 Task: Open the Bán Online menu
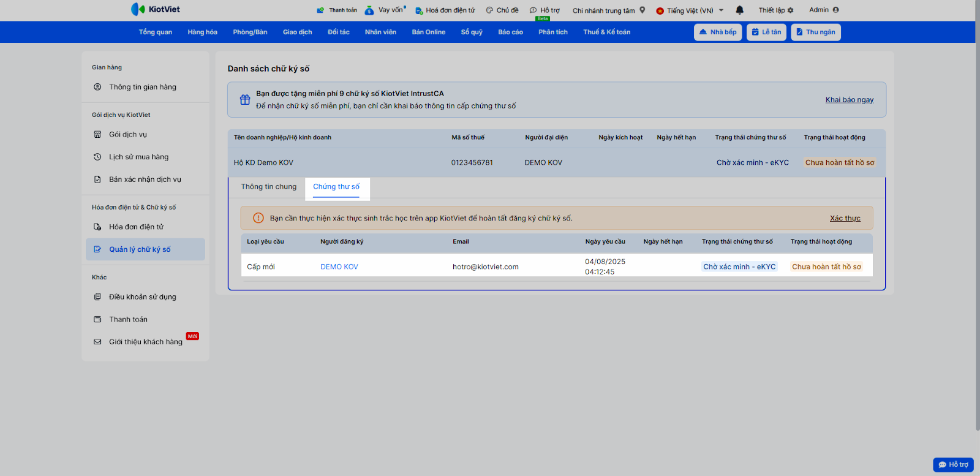[429, 32]
